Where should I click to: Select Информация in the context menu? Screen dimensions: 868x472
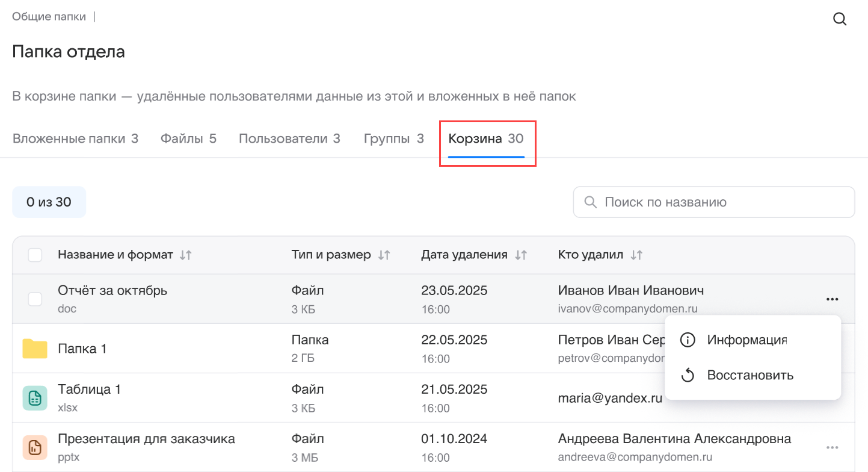point(746,340)
